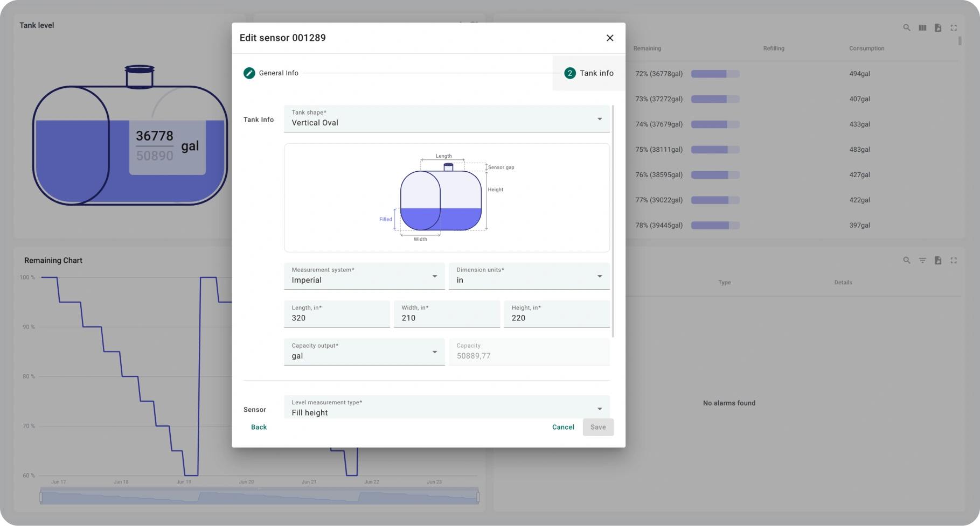Click the Back button in the dialog

click(259, 427)
